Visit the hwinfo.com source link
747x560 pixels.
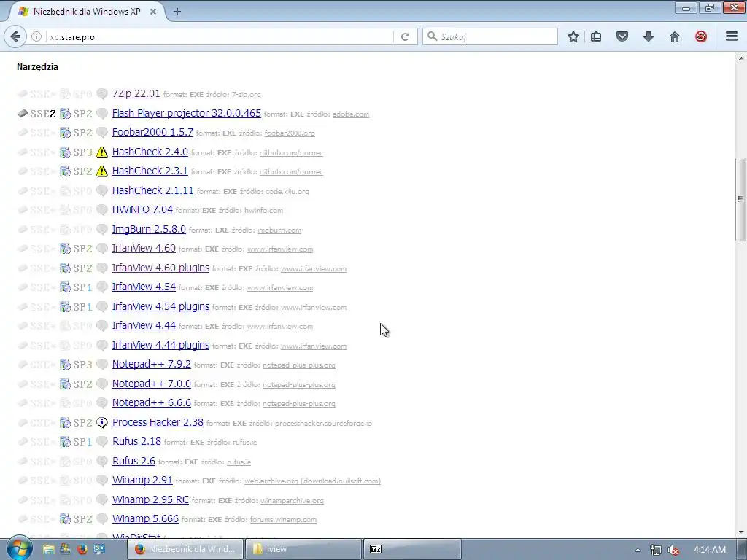click(263, 211)
